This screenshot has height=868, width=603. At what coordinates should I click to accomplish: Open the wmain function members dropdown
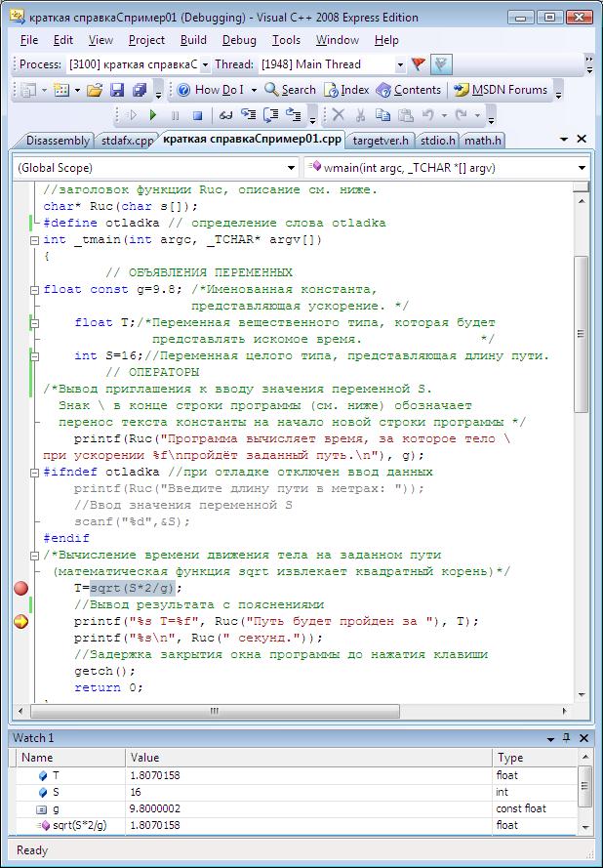click(582, 168)
